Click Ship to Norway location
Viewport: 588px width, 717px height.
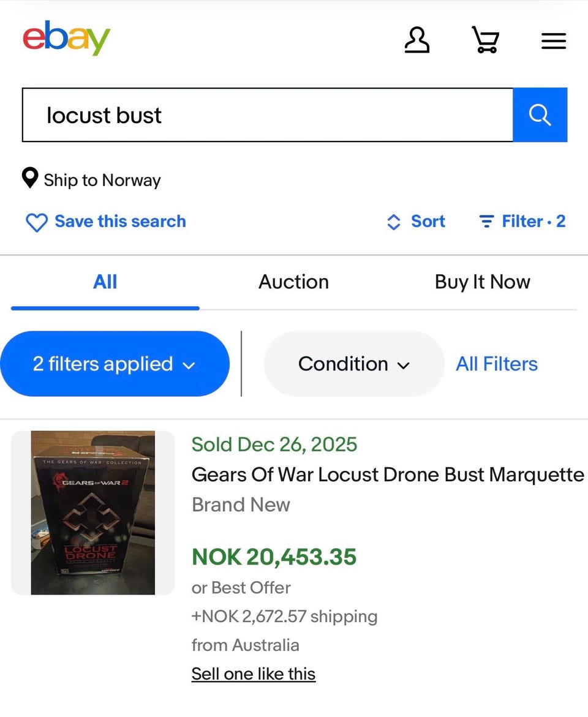[102, 180]
